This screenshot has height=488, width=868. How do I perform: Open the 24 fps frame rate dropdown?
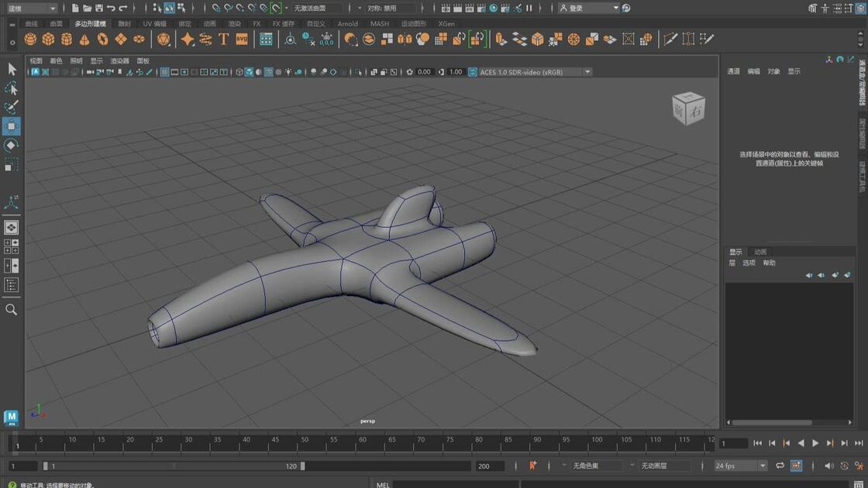tap(740, 466)
